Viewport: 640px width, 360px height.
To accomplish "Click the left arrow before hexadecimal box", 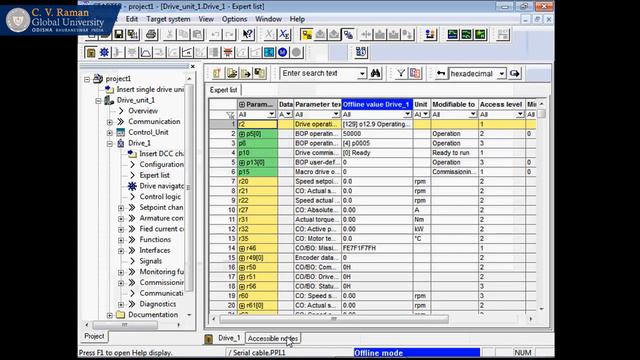I will [x=440, y=73].
